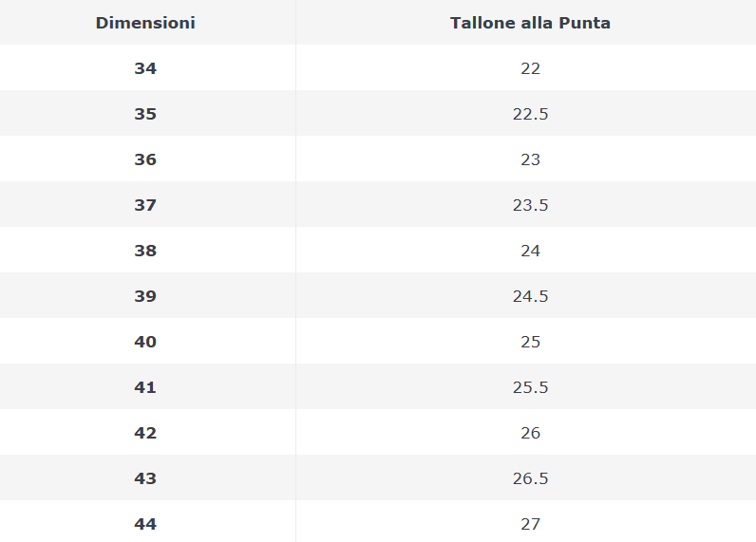The image size is (756, 542).
Task: Click size 44 cell
Action: (145, 524)
